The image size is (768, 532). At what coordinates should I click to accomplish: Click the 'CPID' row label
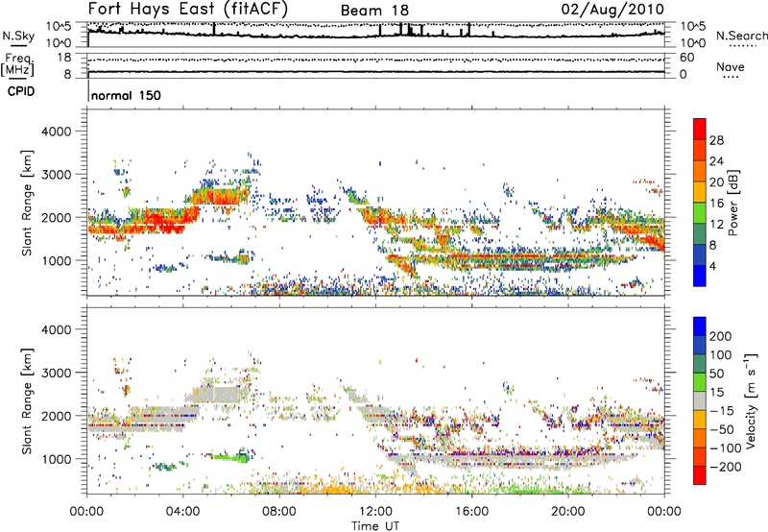coord(21,91)
